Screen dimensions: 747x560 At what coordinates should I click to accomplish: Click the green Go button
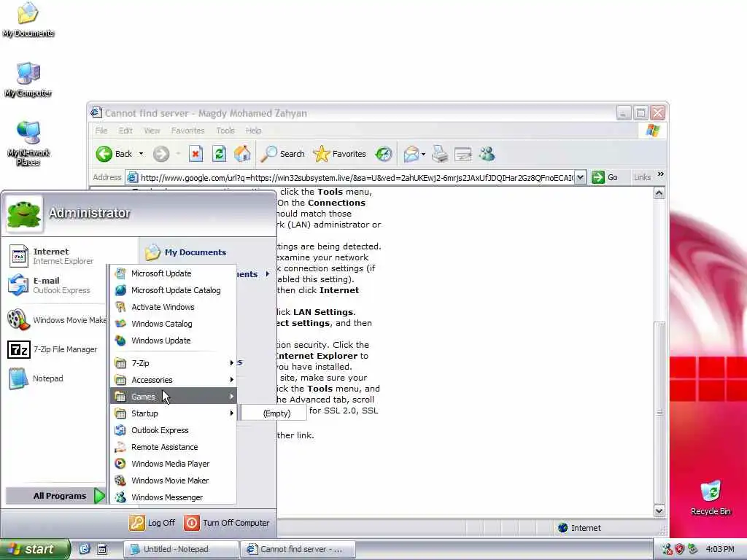pos(605,177)
